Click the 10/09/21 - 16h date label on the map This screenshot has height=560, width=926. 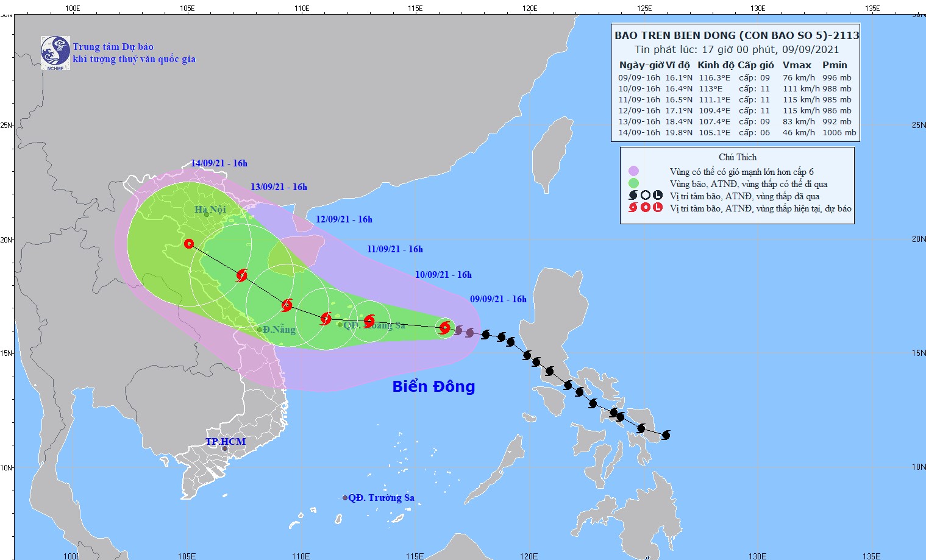click(x=443, y=275)
